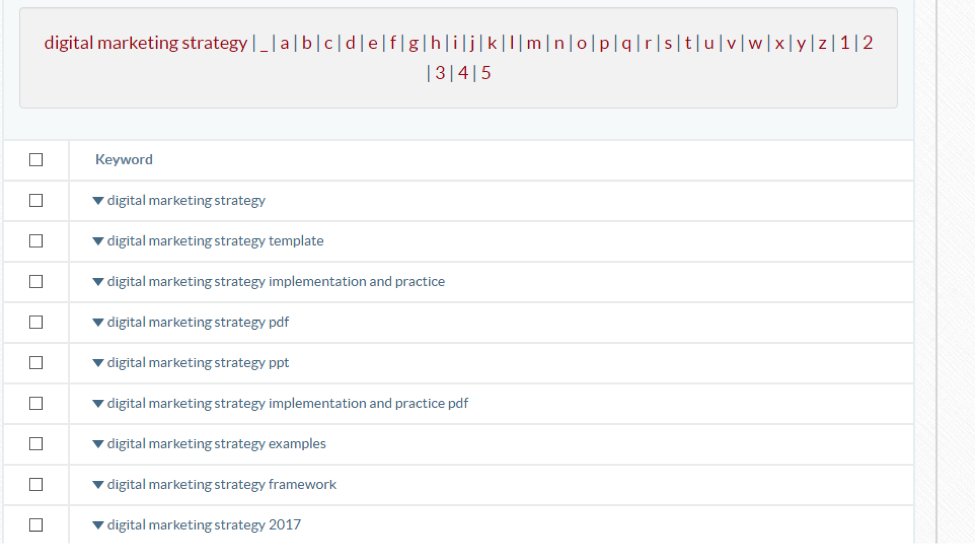Choose the number '2' filter link
The image size is (975, 544).
tap(868, 43)
